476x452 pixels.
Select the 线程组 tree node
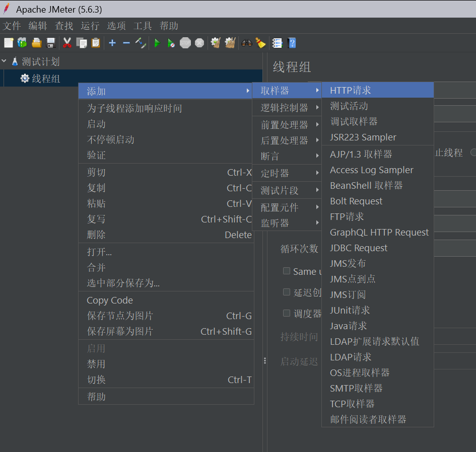(x=46, y=79)
